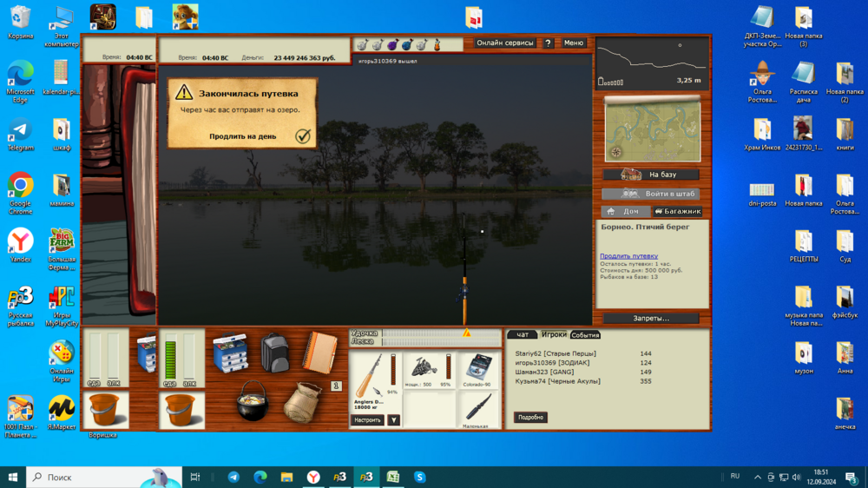The image size is (868, 488).
Task: Switch to the События tab
Action: [585, 334]
